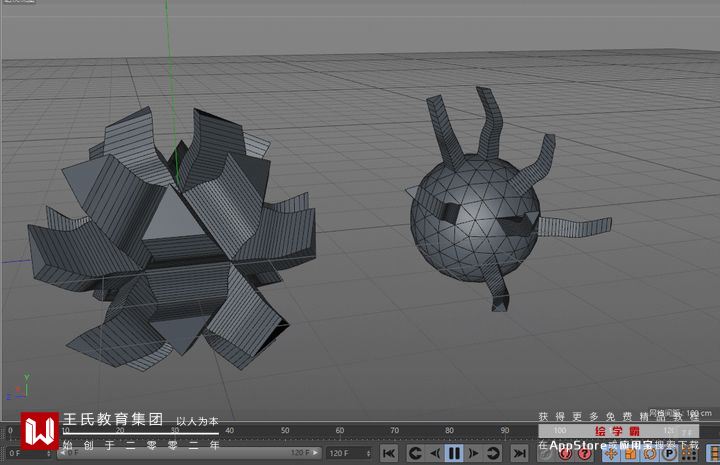Step back one frame
The height and width of the screenshot is (465, 720).
click(x=434, y=454)
